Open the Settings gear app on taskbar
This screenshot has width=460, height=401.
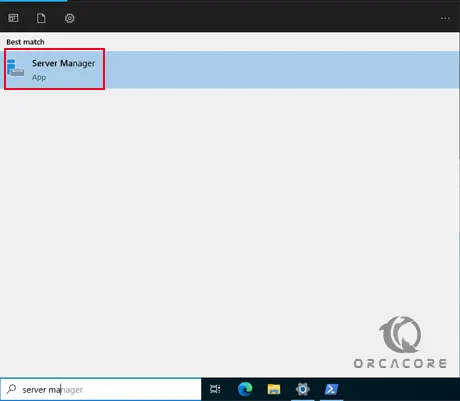point(303,389)
